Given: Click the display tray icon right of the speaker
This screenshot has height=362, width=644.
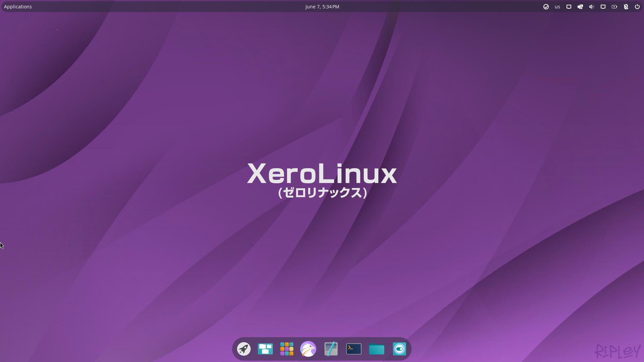Looking at the screenshot, I should pyautogui.click(x=603, y=7).
